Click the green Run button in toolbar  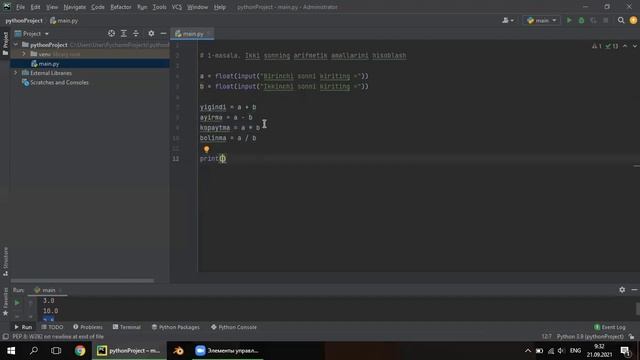tap(569, 20)
